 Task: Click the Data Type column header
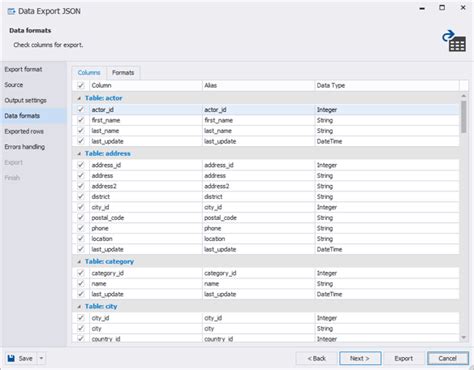pyautogui.click(x=387, y=85)
